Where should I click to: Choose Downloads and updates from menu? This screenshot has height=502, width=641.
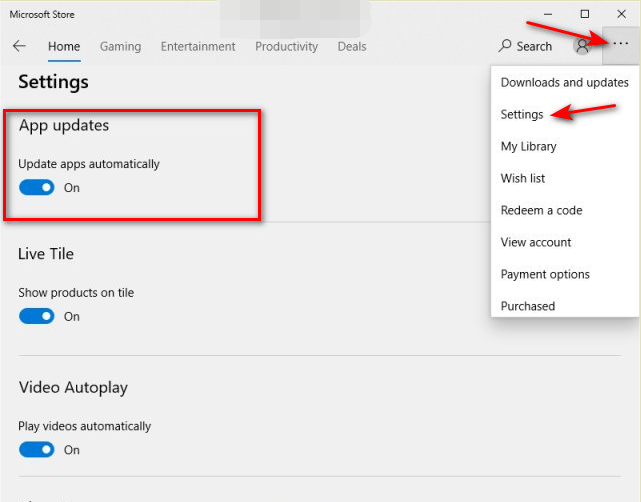pyautogui.click(x=564, y=82)
